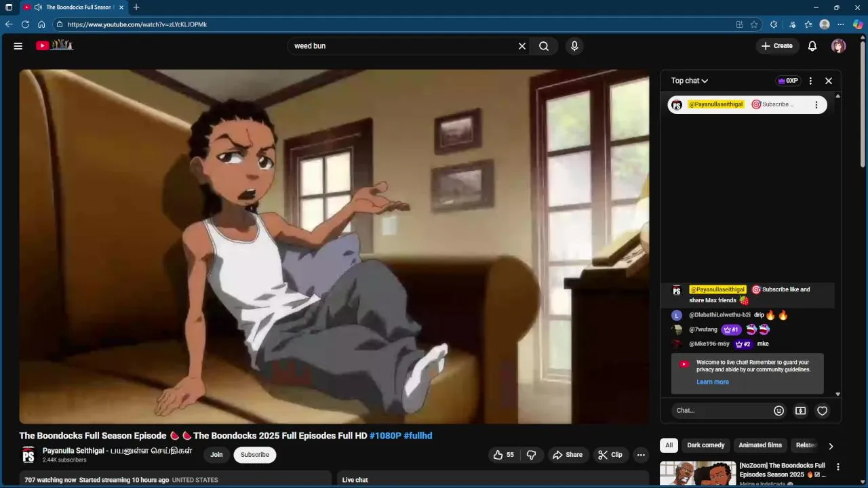Image resolution: width=868 pixels, height=488 pixels.
Task: Refresh the browser page
Action: point(25,24)
